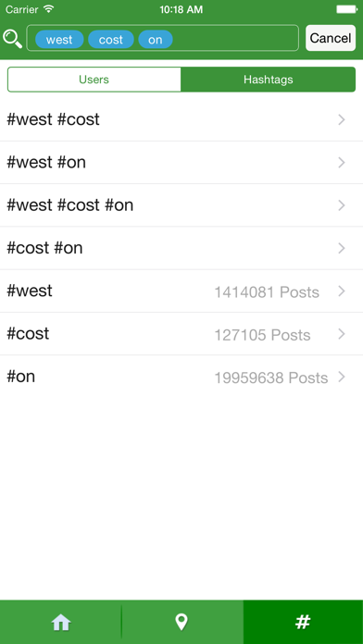Select the 'cost' search token
The image size is (363, 644).
pos(111,40)
